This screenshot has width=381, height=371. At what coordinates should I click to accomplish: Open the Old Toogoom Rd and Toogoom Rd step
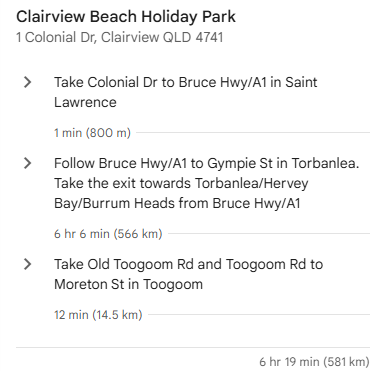tap(188, 274)
